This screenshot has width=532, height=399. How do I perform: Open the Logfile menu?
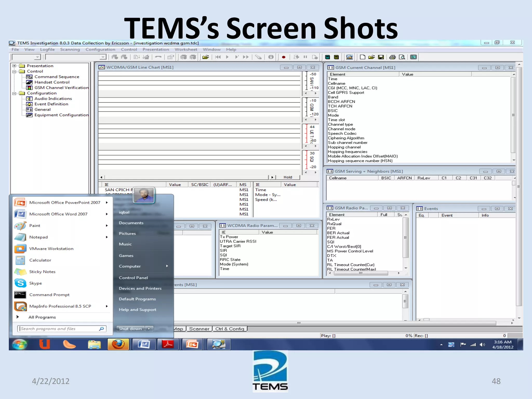tap(47, 49)
